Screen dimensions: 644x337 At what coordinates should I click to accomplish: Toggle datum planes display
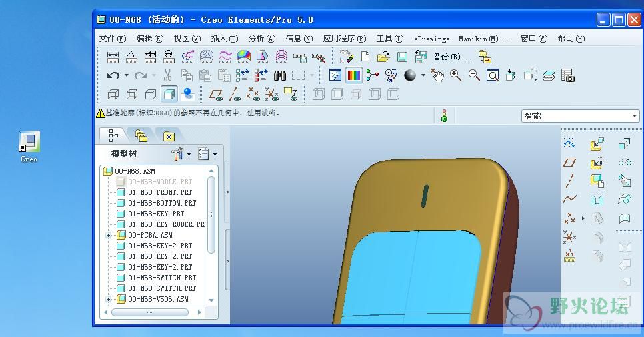point(216,95)
